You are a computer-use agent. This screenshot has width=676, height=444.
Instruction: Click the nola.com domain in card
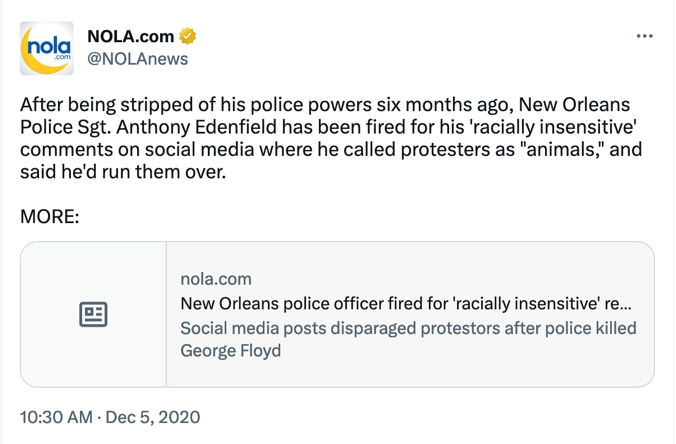point(216,279)
